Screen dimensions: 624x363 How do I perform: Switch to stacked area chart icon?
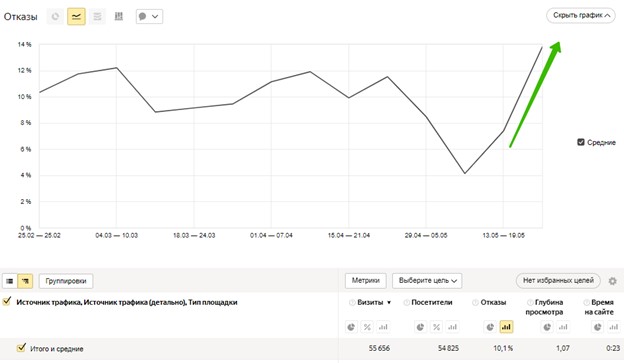[97, 16]
